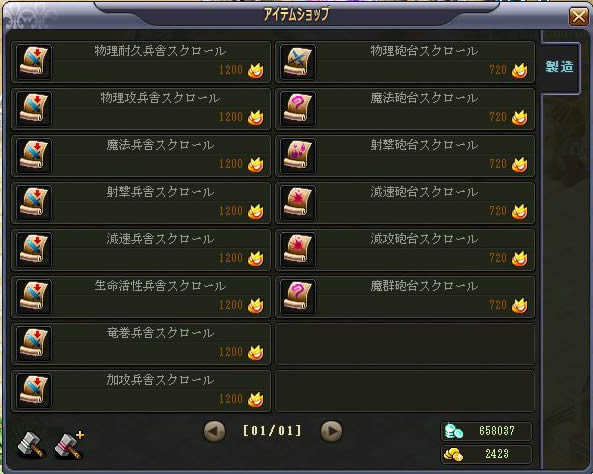Click the 物理耐久兵舎スクロール scroll icon

(x=34, y=62)
